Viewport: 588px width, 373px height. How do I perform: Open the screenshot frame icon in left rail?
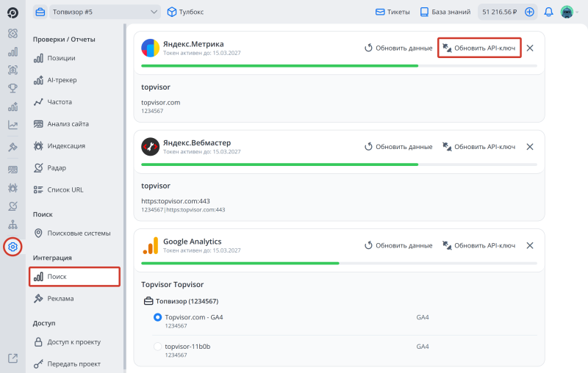(12, 70)
